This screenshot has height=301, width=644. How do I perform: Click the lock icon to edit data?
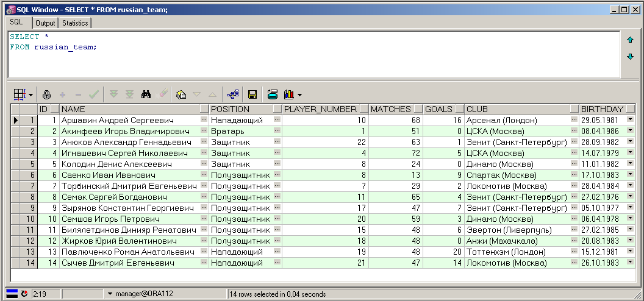coord(46,94)
